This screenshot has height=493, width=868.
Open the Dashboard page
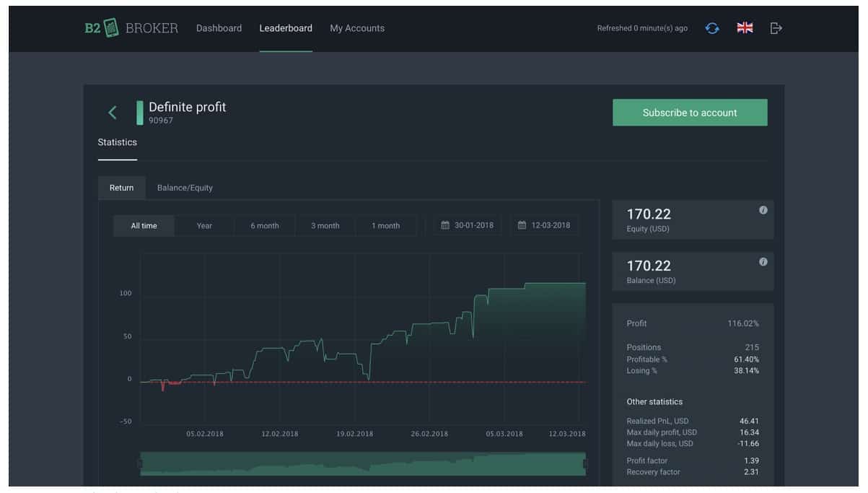tap(219, 28)
